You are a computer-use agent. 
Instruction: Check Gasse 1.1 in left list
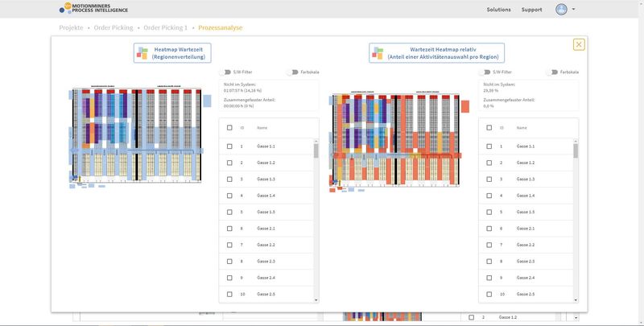click(229, 146)
